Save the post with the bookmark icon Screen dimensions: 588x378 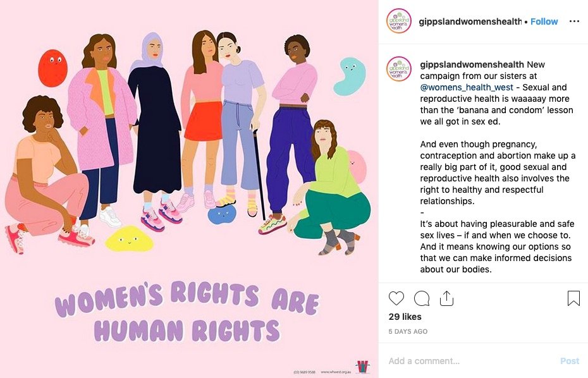[573, 298]
